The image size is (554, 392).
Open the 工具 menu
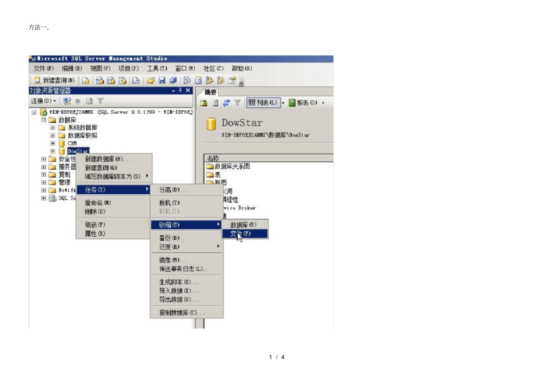tap(157, 69)
